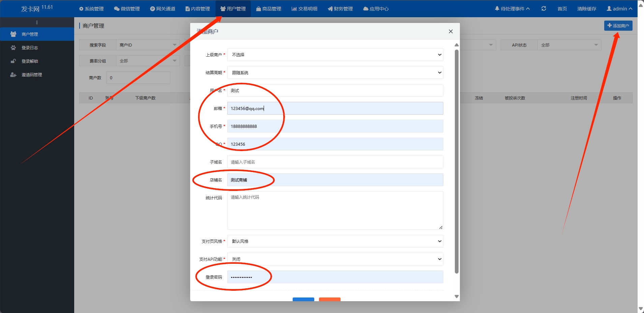Click the 店铺名 input field
The width and height of the screenshot is (644, 313).
tap(335, 180)
